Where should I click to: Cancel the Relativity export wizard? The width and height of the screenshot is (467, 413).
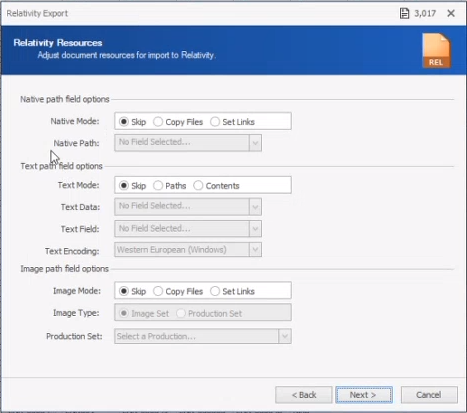pos(429,395)
